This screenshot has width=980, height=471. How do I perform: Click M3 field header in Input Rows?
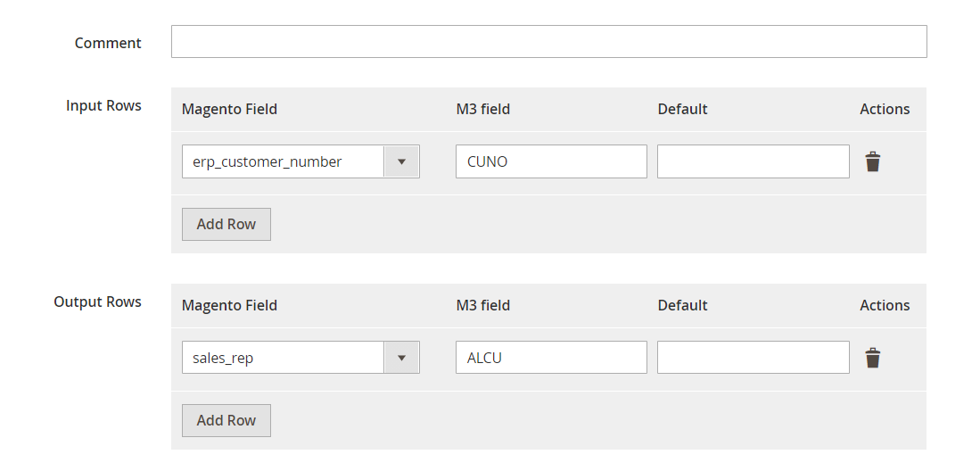pos(483,109)
